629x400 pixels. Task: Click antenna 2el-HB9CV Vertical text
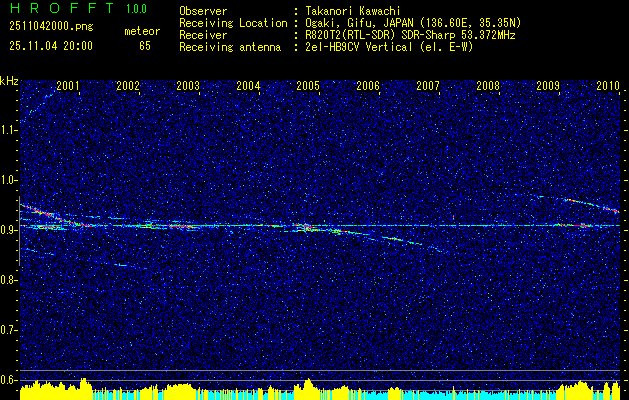tap(389, 47)
